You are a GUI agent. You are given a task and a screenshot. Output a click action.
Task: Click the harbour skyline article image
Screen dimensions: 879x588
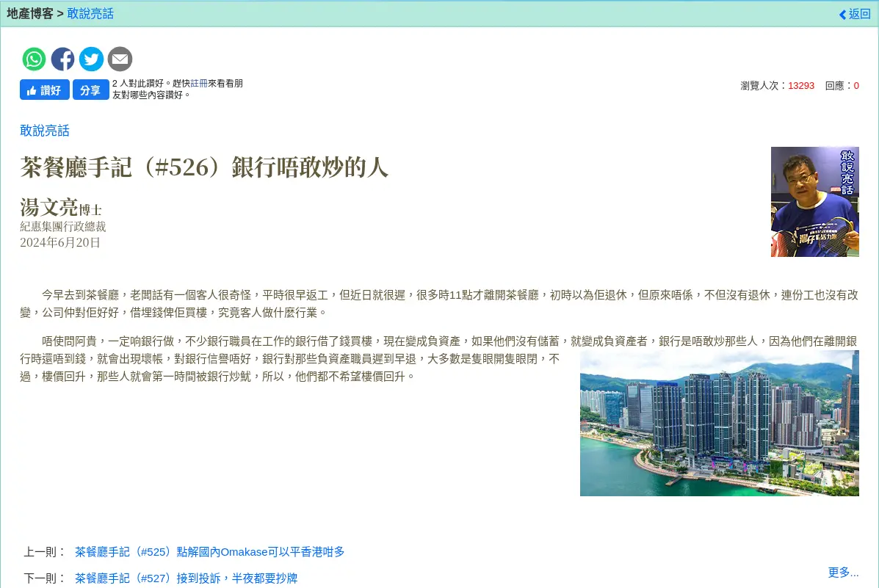[719, 423]
